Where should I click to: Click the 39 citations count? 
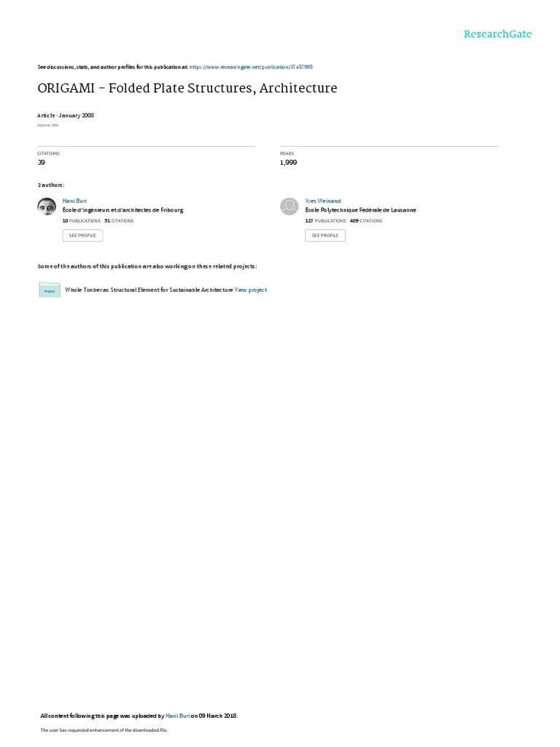point(42,163)
